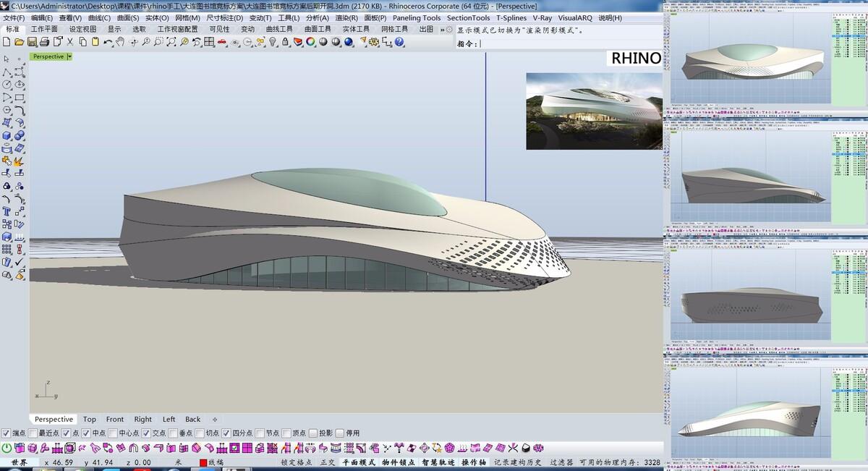Click the rendered building reference image

coord(594,111)
